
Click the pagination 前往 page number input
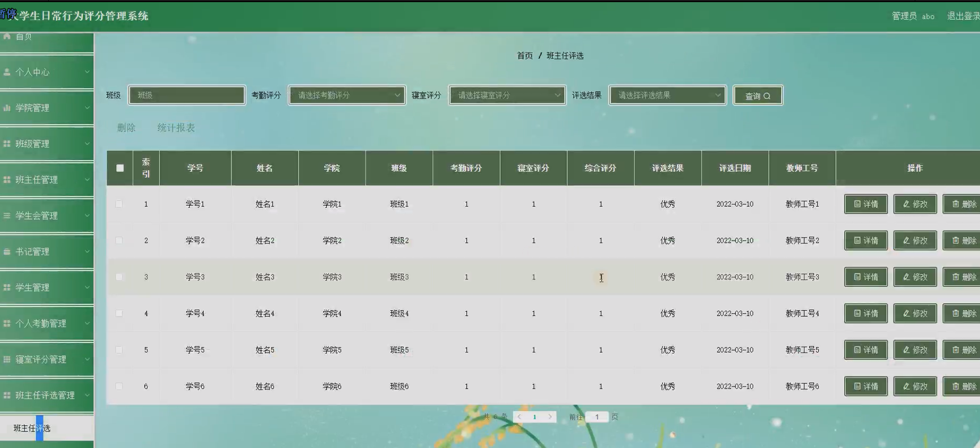tap(597, 417)
